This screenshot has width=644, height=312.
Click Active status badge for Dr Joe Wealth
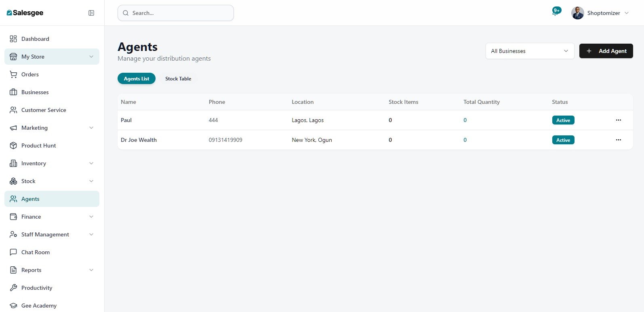[563, 140]
